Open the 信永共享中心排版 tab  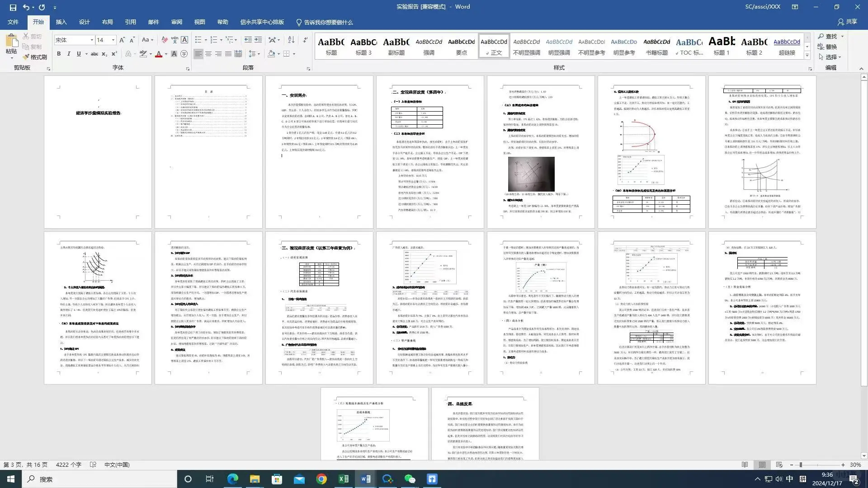click(262, 22)
